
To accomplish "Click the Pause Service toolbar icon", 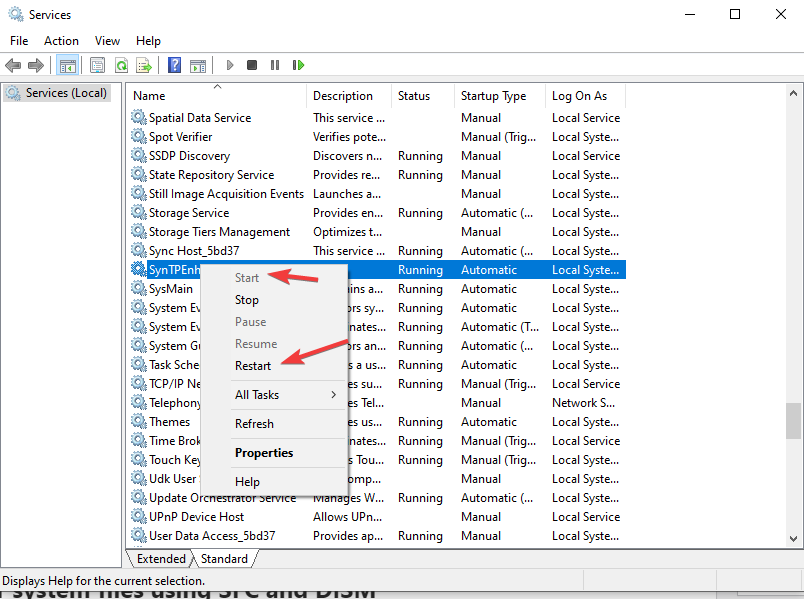I will 275,65.
